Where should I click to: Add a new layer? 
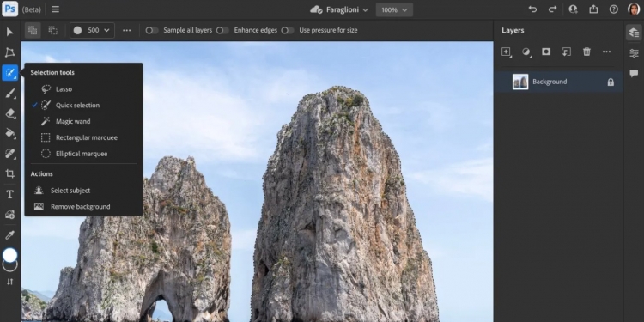pos(506,52)
